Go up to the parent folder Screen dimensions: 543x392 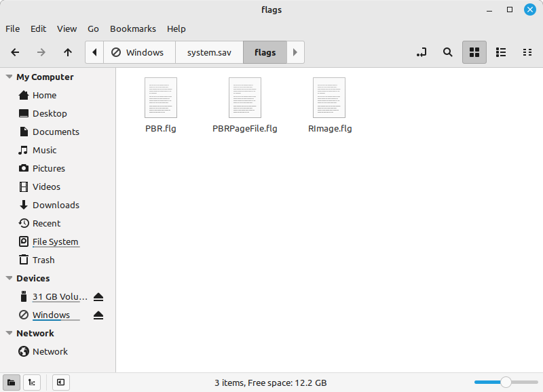[68, 52]
